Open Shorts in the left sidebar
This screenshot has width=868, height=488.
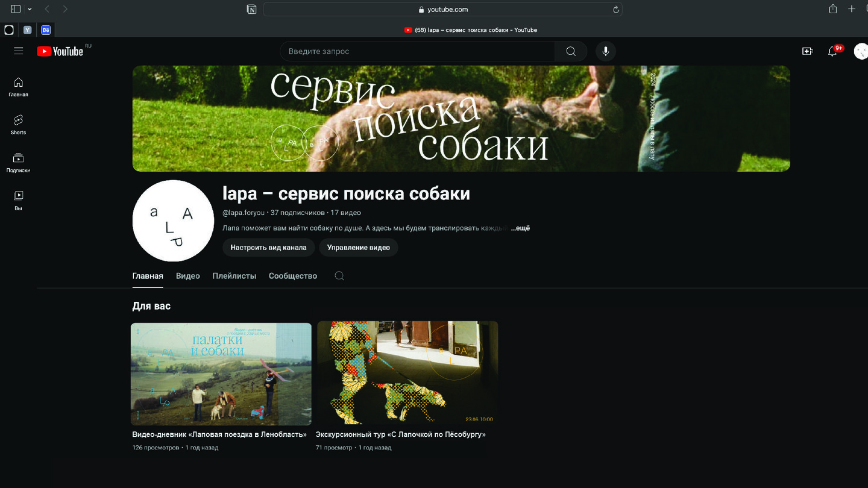coord(18,125)
